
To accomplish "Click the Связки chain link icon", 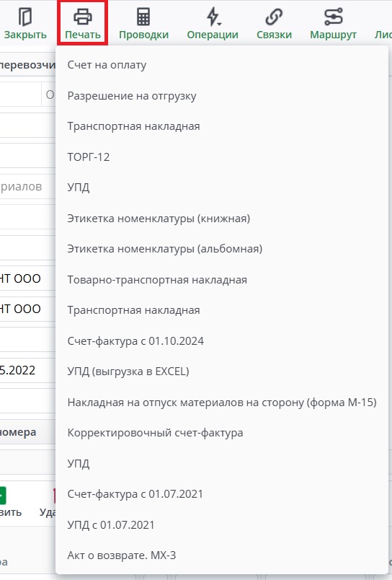I will (274, 17).
